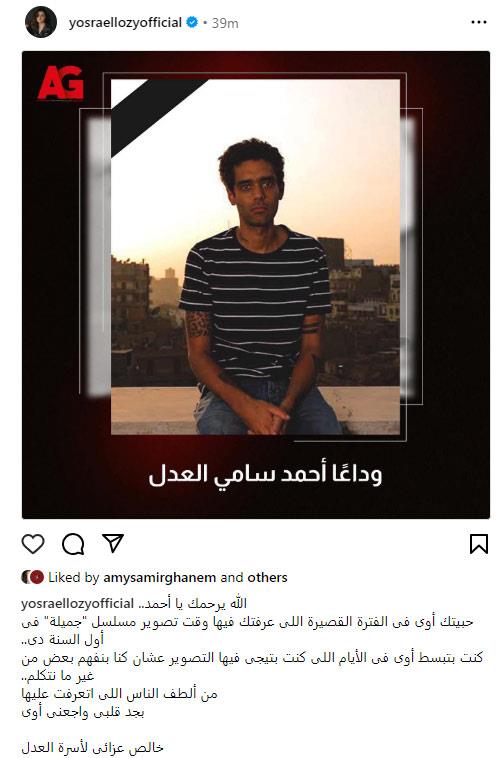Open the yosraellozyofficial profile picture
Viewport: 504px width, 758px height.
[x=41, y=22]
